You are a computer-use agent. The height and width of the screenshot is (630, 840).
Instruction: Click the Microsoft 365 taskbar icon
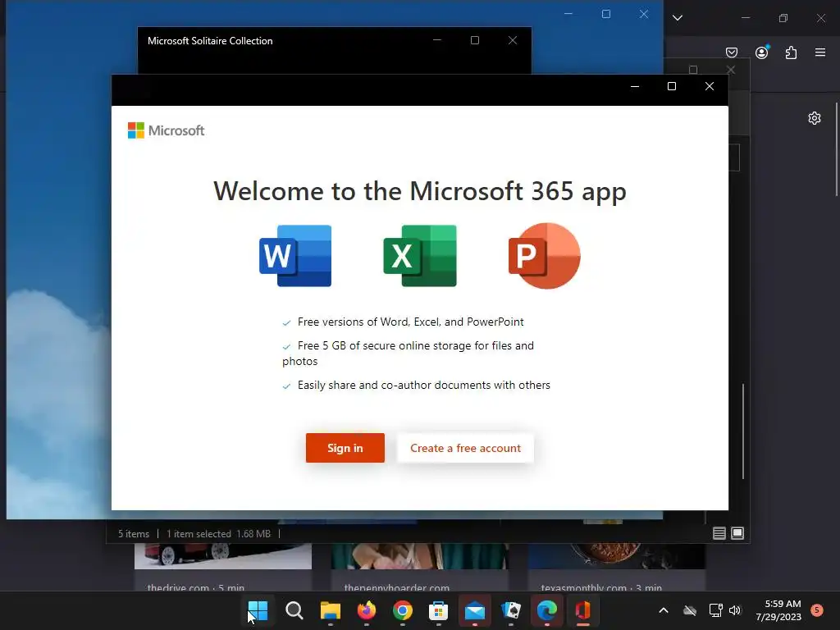(583, 610)
